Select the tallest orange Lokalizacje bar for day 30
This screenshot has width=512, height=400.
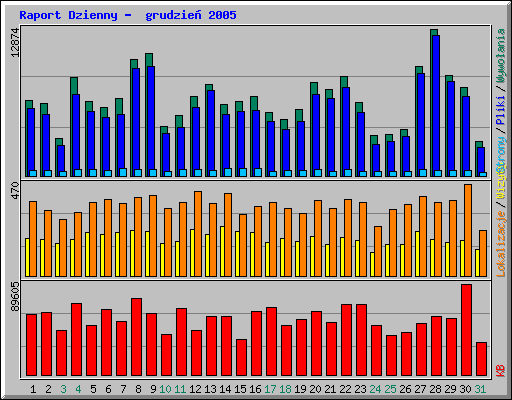[x=468, y=230]
